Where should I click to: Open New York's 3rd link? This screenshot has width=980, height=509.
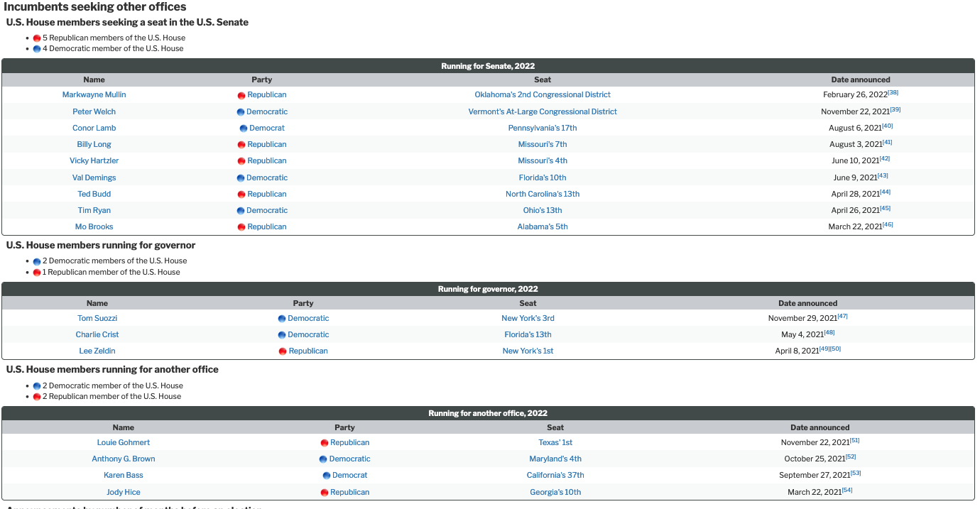(528, 318)
